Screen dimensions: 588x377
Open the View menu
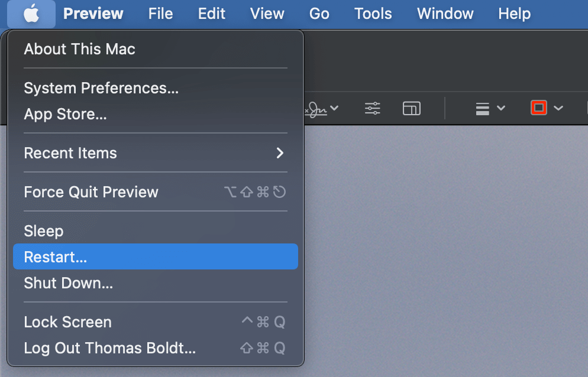pos(267,14)
